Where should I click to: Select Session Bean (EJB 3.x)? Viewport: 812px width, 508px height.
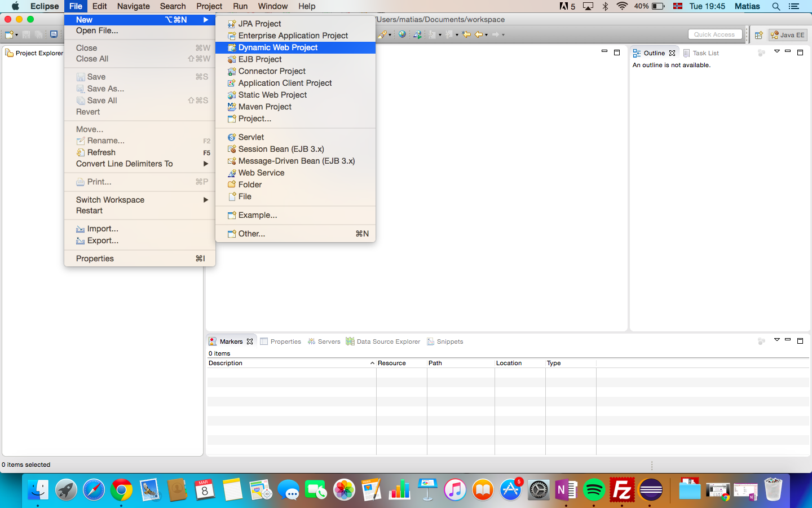click(295, 149)
